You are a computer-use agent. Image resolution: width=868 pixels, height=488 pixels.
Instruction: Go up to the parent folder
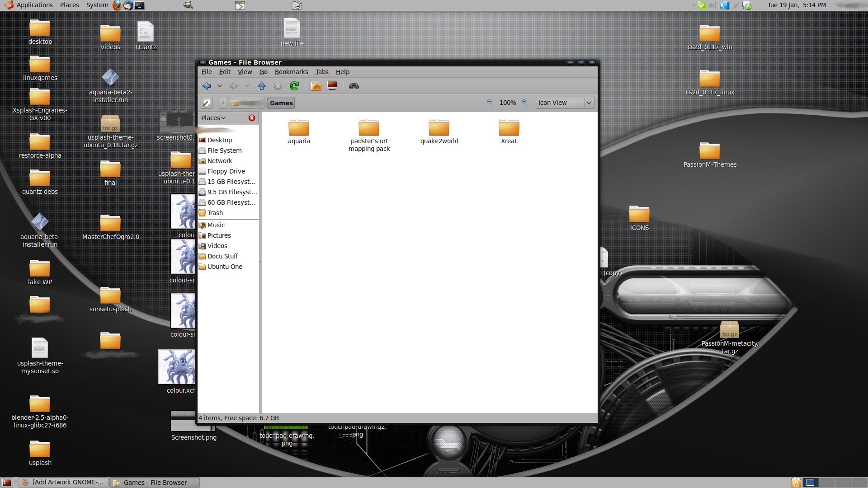tap(262, 86)
